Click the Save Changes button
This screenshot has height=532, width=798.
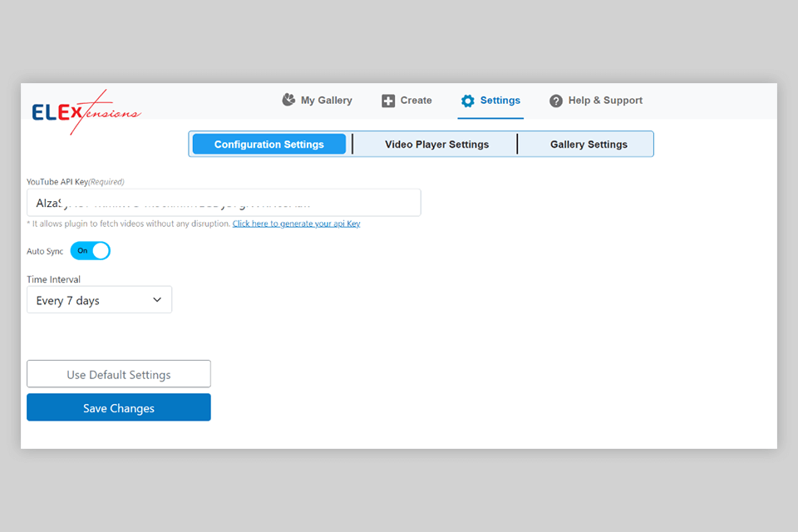pyautogui.click(x=119, y=407)
